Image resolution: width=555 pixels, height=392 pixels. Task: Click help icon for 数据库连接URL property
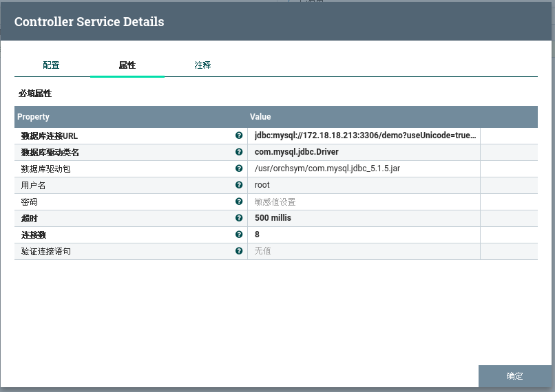click(239, 135)
